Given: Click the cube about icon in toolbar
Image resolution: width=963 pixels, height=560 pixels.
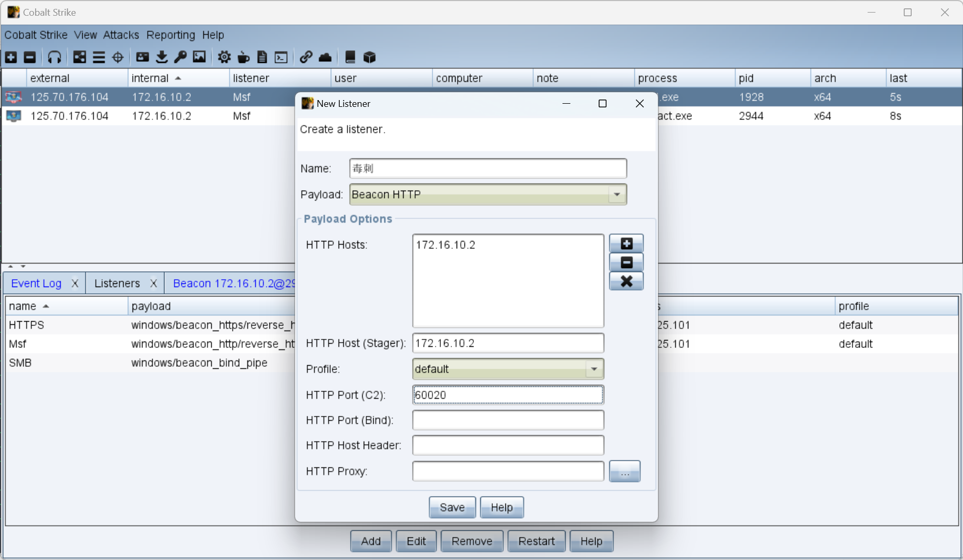Looking at the screenshot, I should [370, 57].
